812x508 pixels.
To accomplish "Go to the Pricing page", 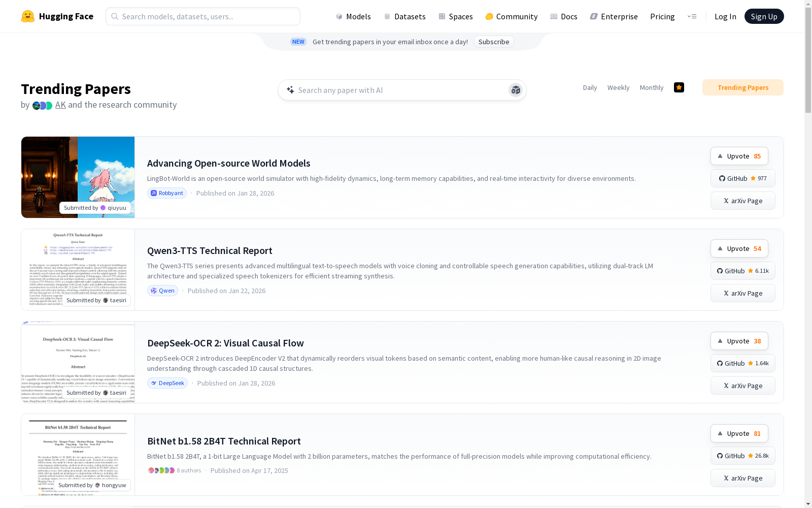I will (x=662, y=16).
